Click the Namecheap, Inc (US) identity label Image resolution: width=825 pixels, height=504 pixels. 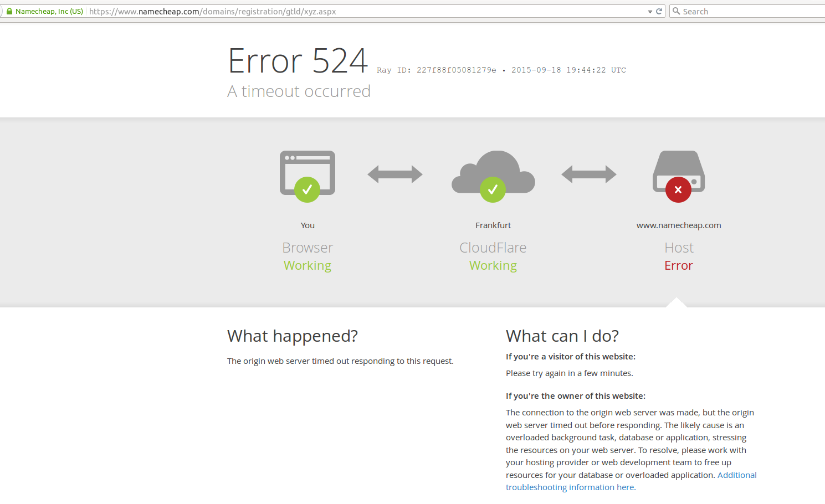tap(49, 11)
